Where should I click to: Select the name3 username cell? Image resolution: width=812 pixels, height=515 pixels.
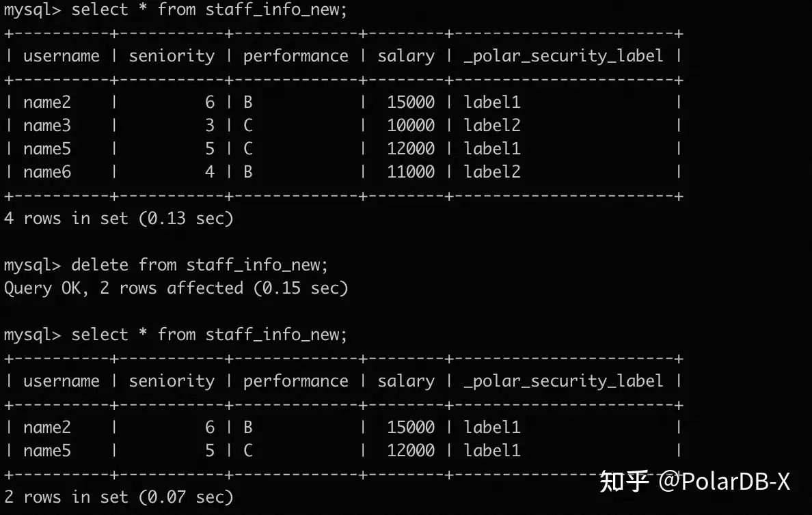click(47, 126)
